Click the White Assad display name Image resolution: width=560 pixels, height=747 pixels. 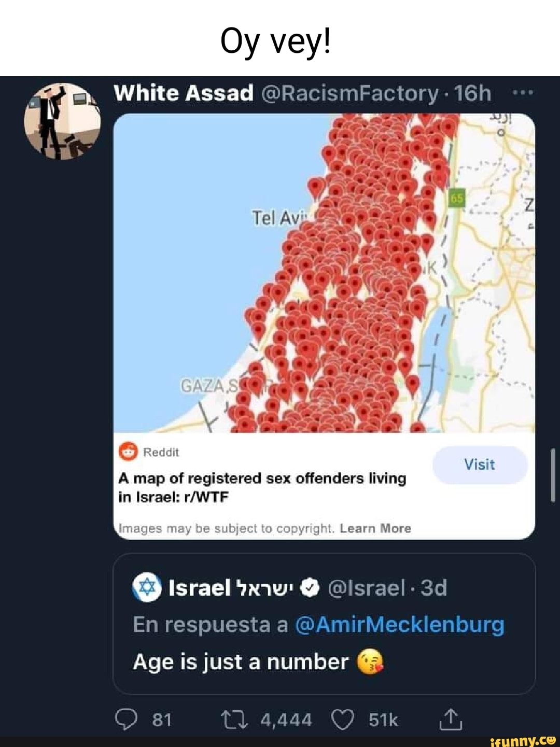pyautogui.click(x=184, y=93)
